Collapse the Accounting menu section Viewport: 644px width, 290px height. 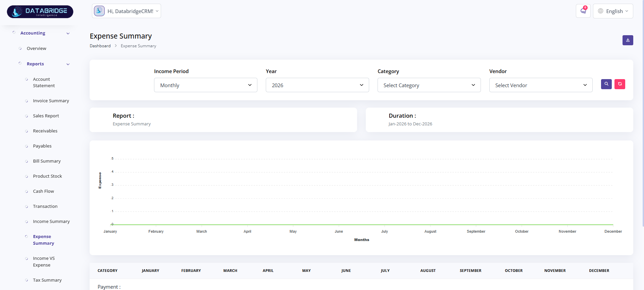point(68,33)
